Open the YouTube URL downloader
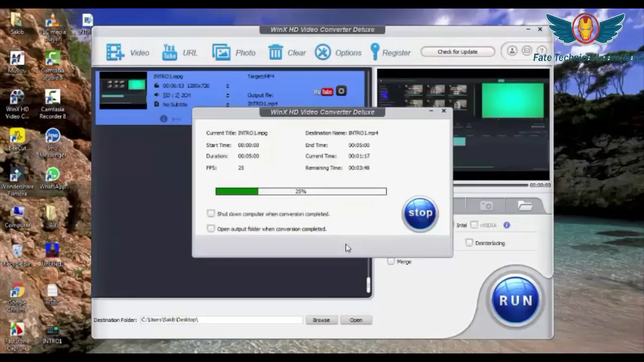 tap(180, 52)
